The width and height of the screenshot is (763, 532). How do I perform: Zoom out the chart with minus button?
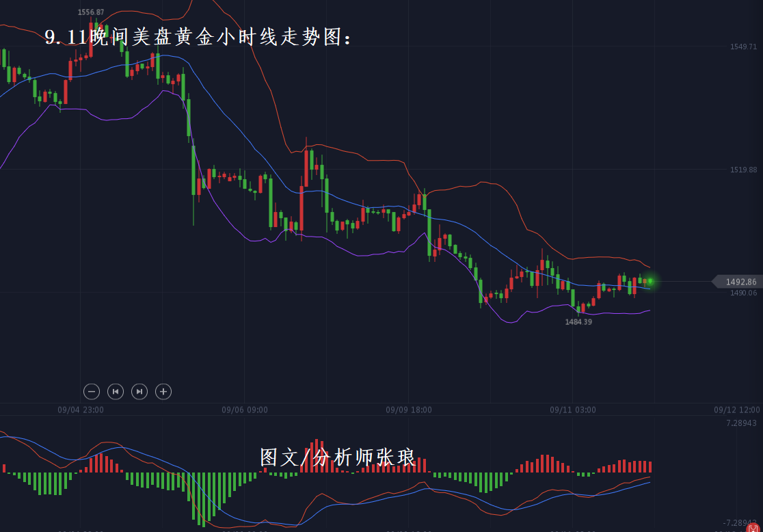[x=92, y=391]
